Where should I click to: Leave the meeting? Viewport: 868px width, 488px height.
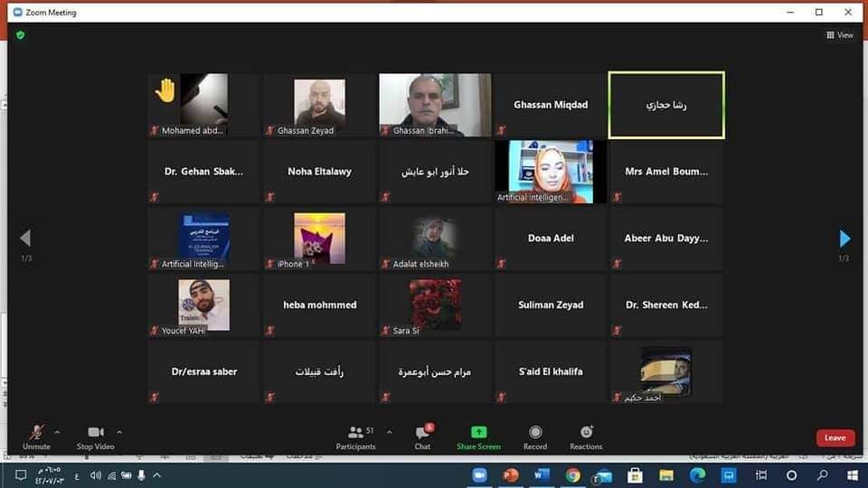(835, 437)
